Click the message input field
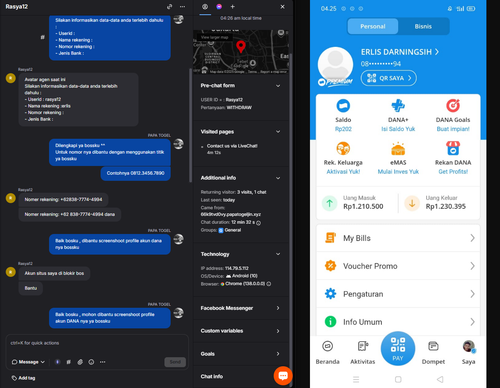500x388 pixels. 97,343
